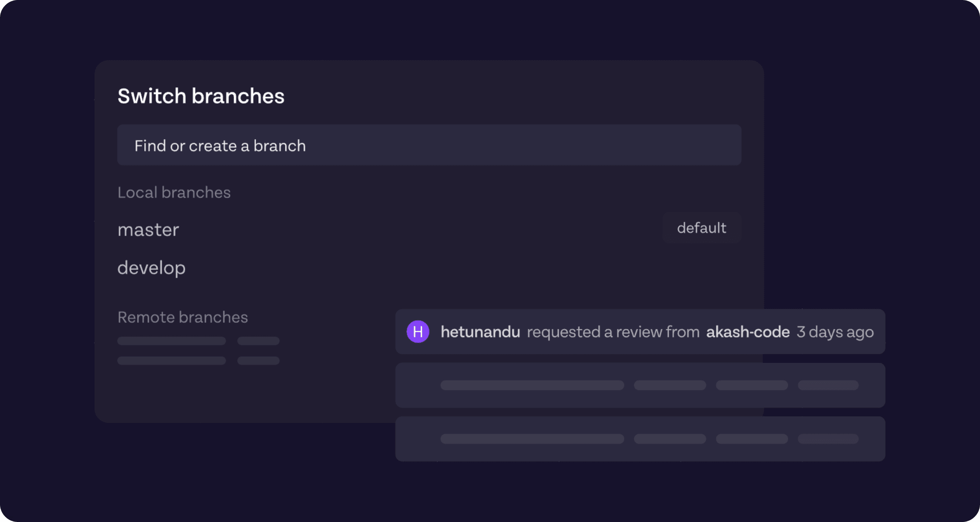Switch to the develop branch
Image resolution: width=980 pixels, height=522 pixels.
click(x=152, y=267)
